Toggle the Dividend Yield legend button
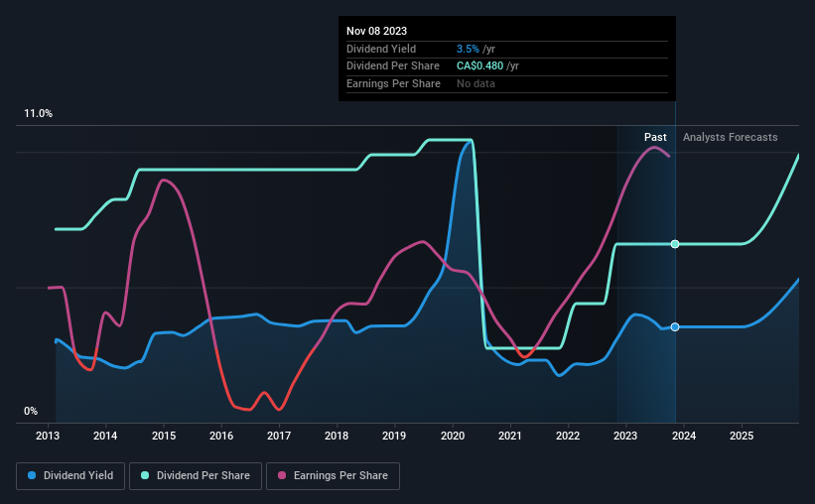The height and width of the screenshot is (504, 815). pos(70,476)
